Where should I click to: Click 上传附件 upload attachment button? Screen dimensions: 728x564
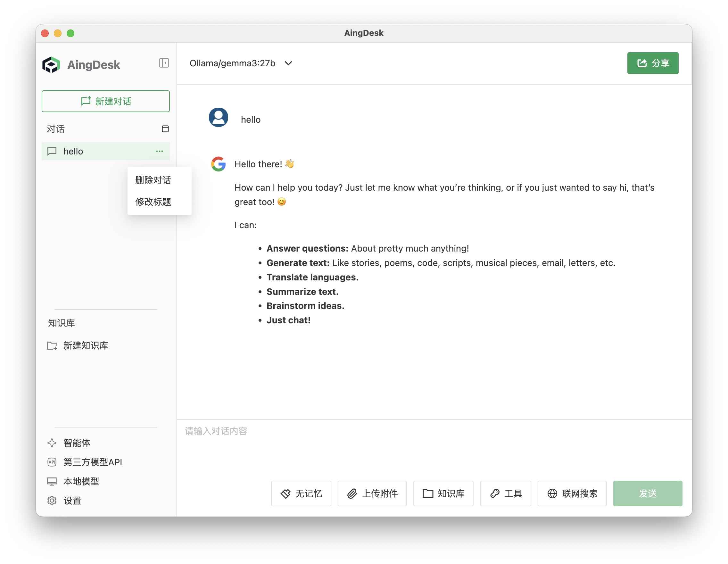[x=372, y=493]
